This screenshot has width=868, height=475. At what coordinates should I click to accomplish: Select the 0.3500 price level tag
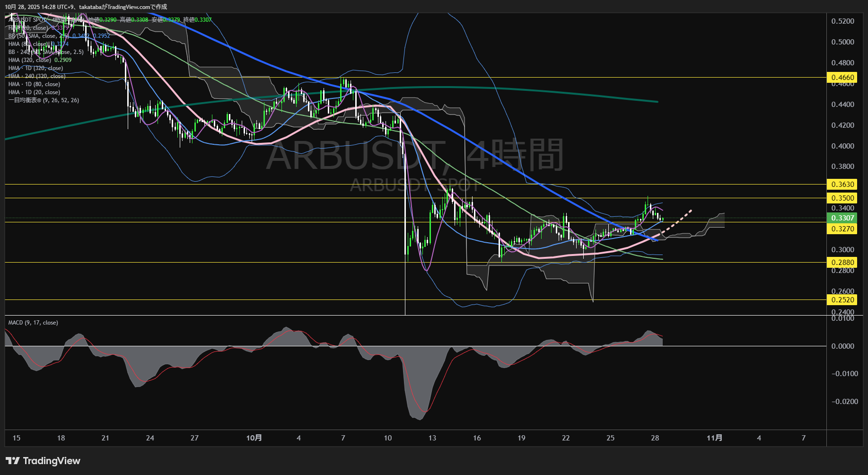[842, 198]
